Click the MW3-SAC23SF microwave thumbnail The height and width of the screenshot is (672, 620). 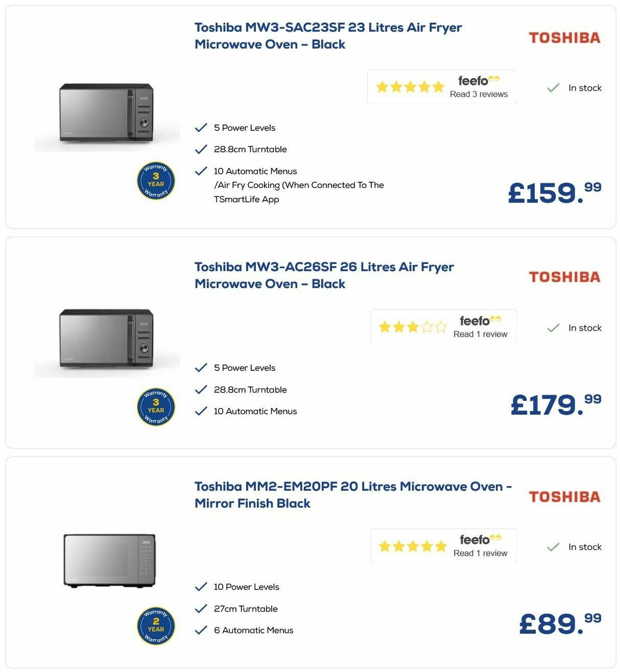click(x=107, y=115)
